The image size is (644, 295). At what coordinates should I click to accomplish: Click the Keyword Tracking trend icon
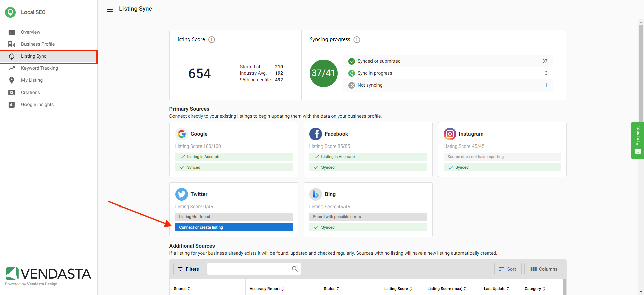(12, 68)
